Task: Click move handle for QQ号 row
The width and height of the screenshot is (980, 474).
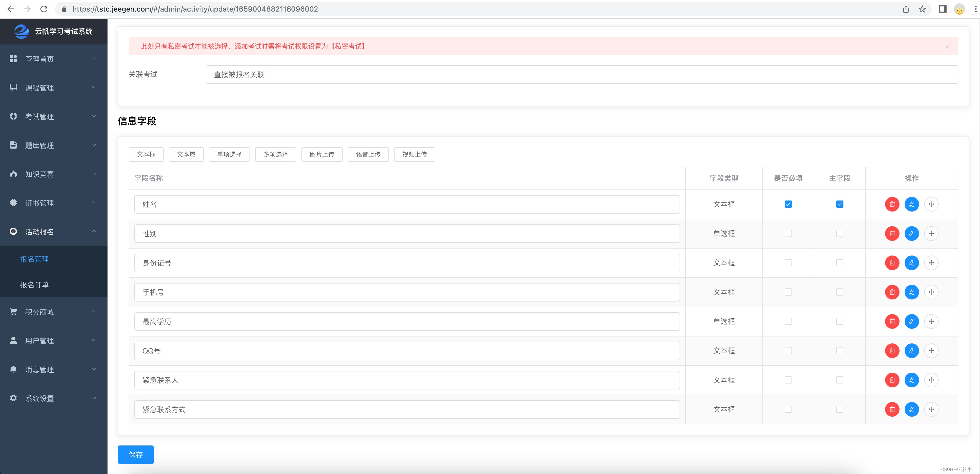Action: click(931, 350)
